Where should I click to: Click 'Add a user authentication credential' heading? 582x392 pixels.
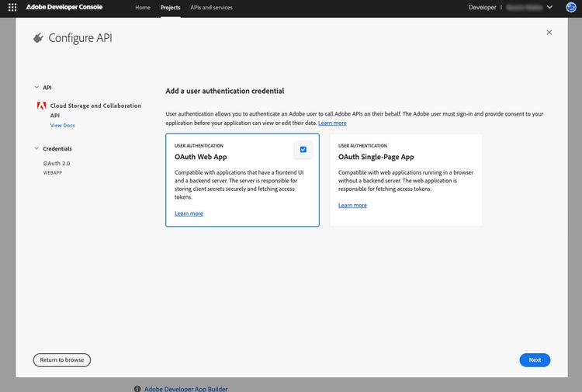pyautogui.click(x=225, y=91)
